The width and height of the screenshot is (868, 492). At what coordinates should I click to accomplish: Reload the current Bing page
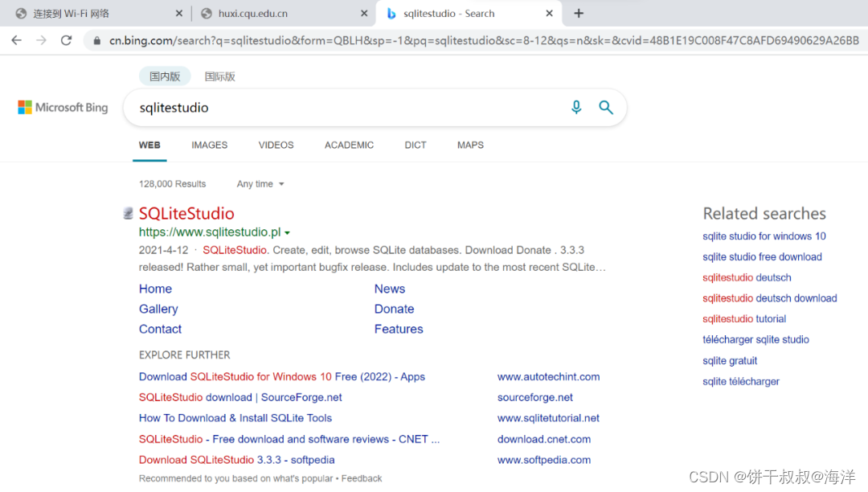(67, 40)
